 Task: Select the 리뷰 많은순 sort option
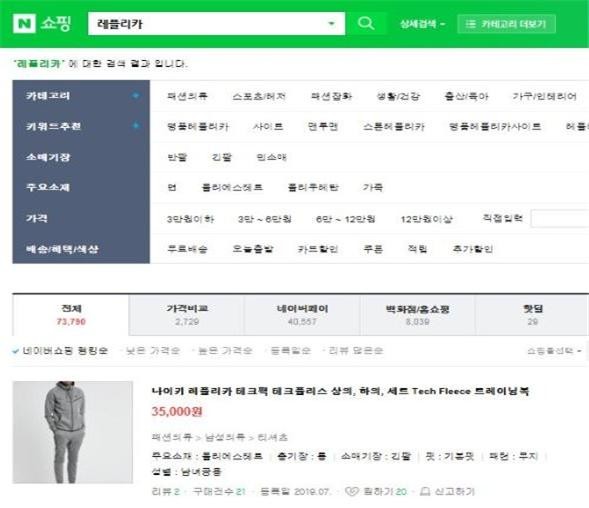[356, 351]
